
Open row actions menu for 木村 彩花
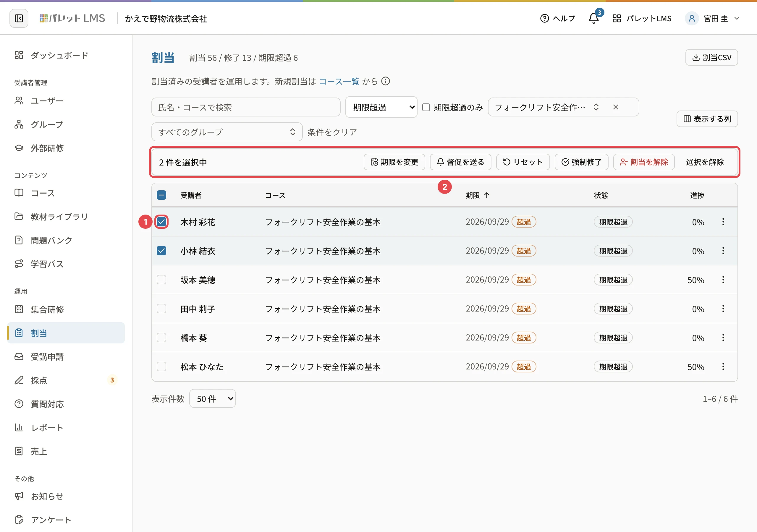(x=723, y=222)
